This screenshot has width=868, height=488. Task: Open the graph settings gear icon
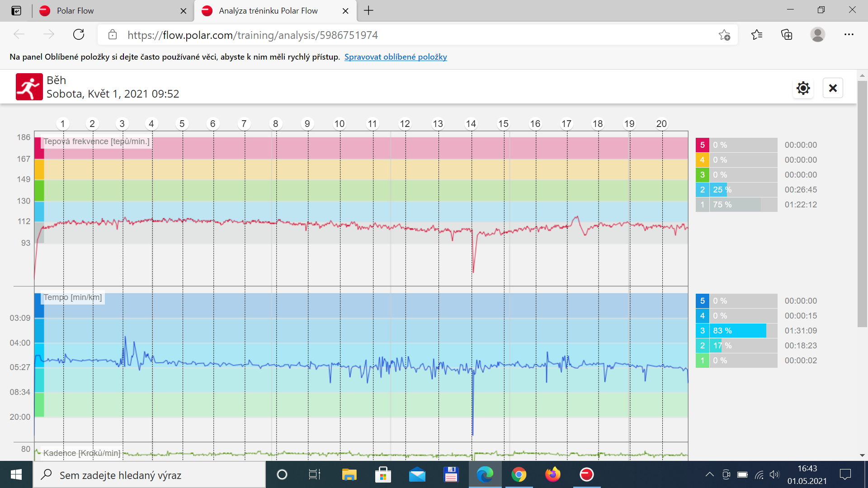coord(803,88)
